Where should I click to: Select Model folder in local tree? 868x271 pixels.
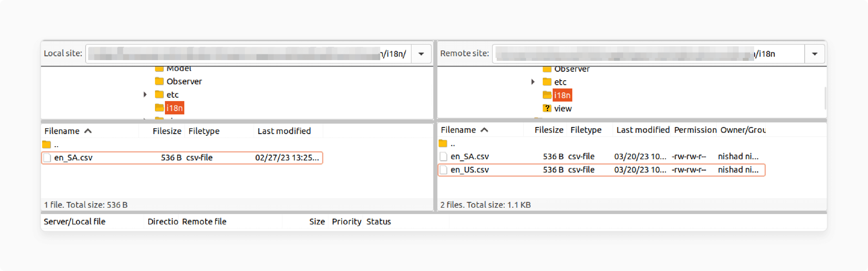click(179, 69)
